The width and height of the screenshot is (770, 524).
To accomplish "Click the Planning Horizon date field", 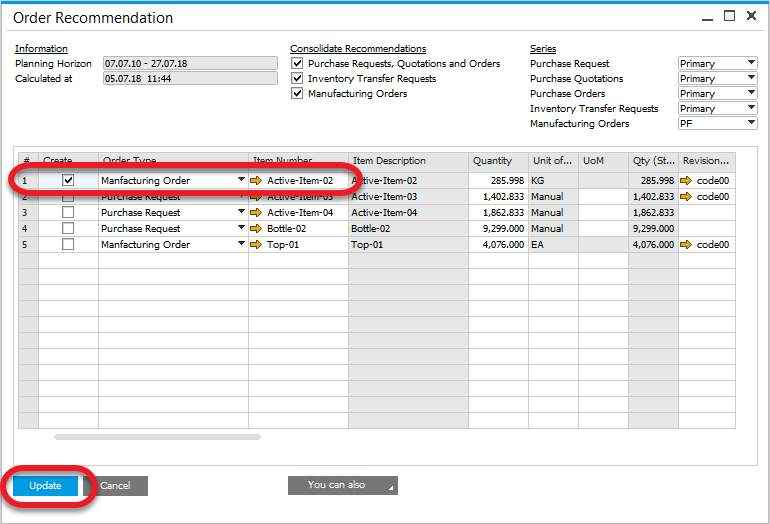I will (190, 64).
